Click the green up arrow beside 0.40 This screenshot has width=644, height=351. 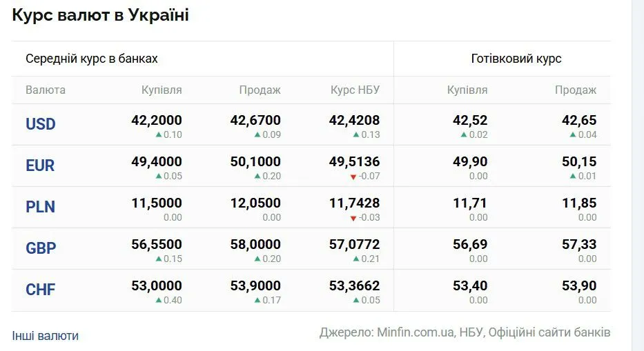159,300
